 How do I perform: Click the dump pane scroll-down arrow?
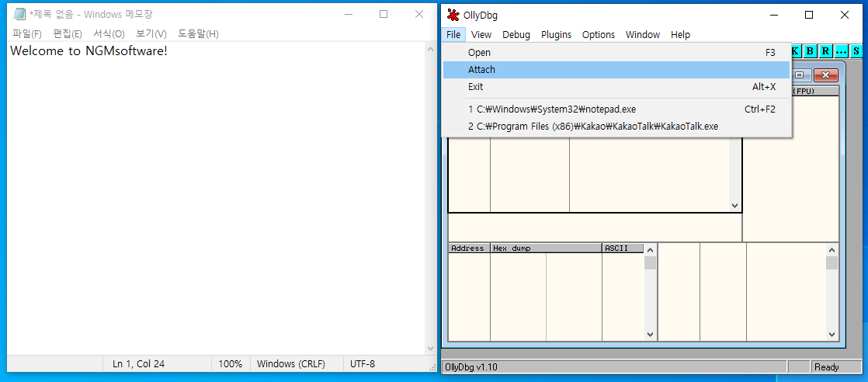tap(650, 335)
